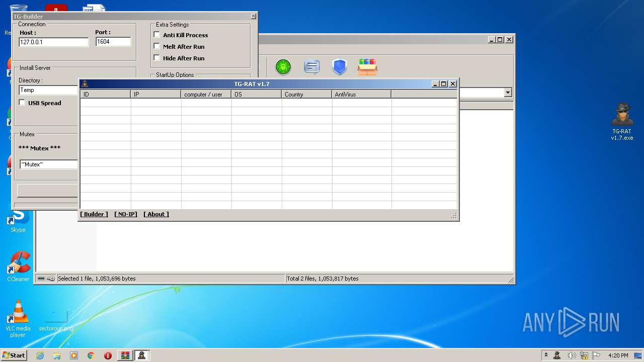Open CCleaner desktop shortcut
The image size is (644, 362).
(x=18, y=267)
